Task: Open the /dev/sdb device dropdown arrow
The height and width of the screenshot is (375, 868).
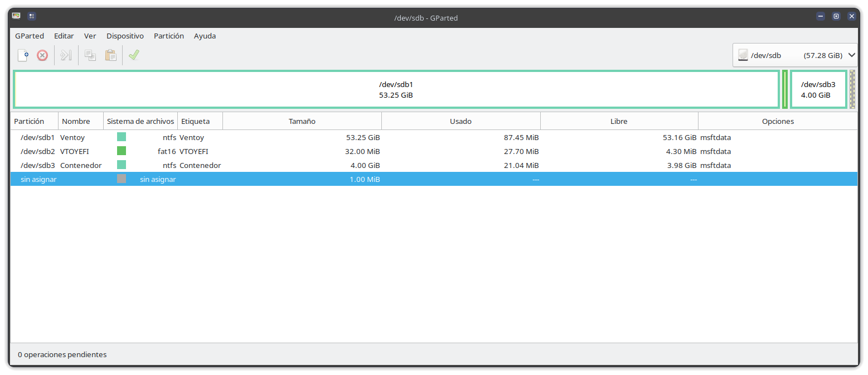Action: 851,55
